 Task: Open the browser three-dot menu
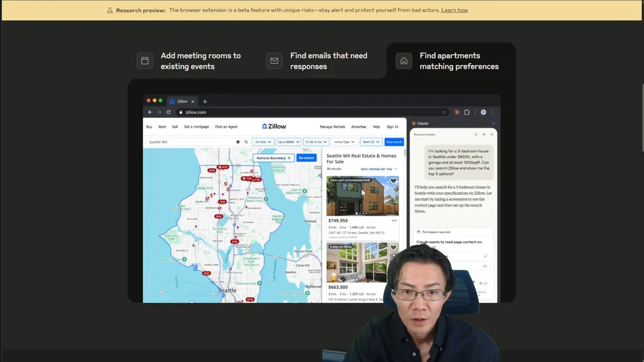(493, 112)
